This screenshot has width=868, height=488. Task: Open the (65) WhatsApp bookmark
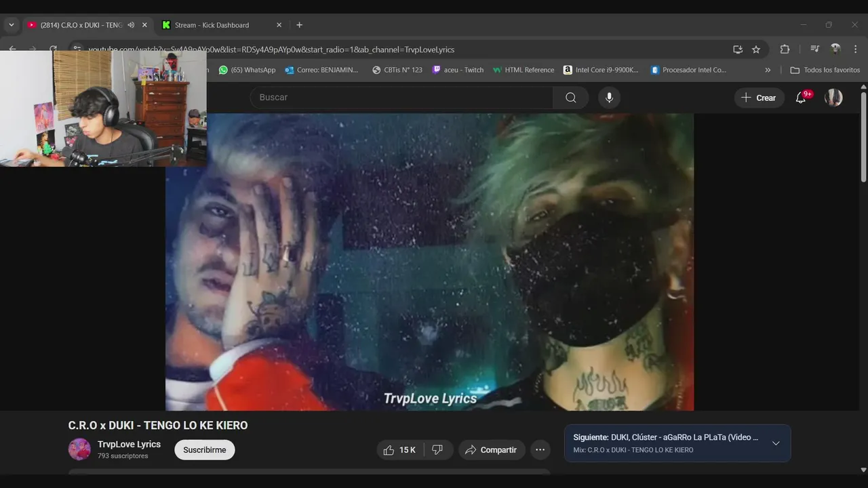click(247, 70)
